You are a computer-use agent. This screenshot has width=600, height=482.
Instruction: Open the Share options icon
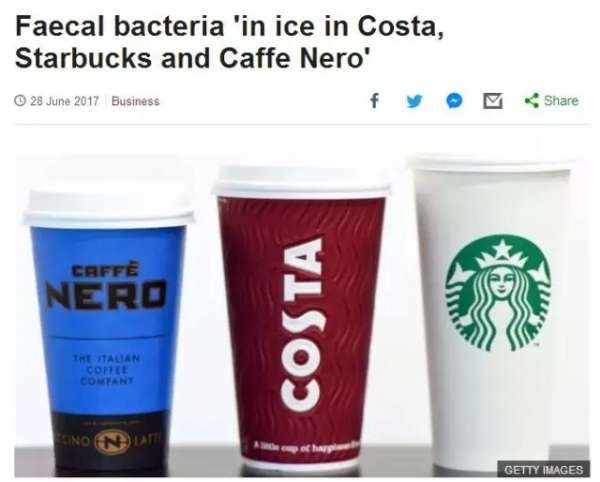click(532, 101)
